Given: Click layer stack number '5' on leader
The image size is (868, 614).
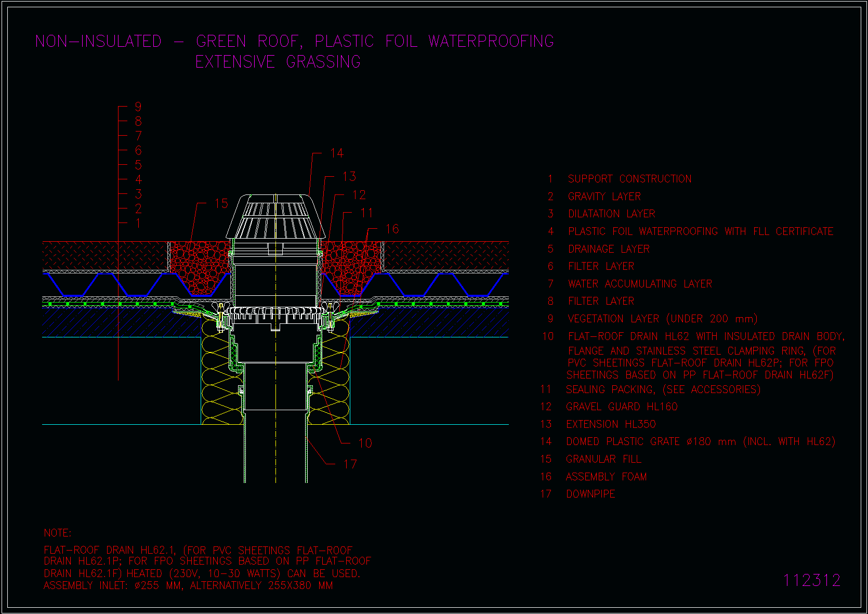Looking at the screenshot, I should tap(138, 165).
